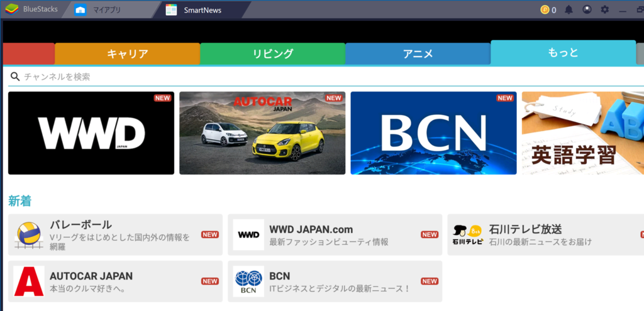Screen dimensions: 644x311
Task: Click the volleyball channel icon
Action: click(x=29, y=235)
